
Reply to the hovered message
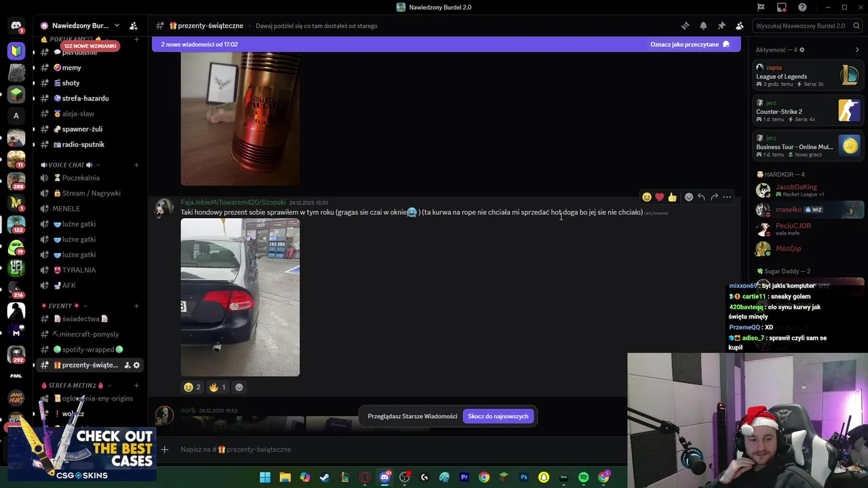click(701, 197)
